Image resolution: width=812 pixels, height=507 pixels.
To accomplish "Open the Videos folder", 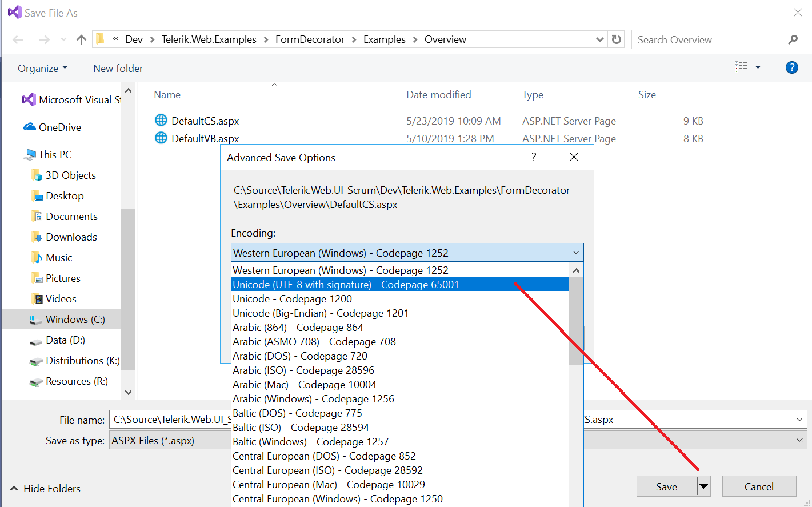I will [x=54, y=299].
